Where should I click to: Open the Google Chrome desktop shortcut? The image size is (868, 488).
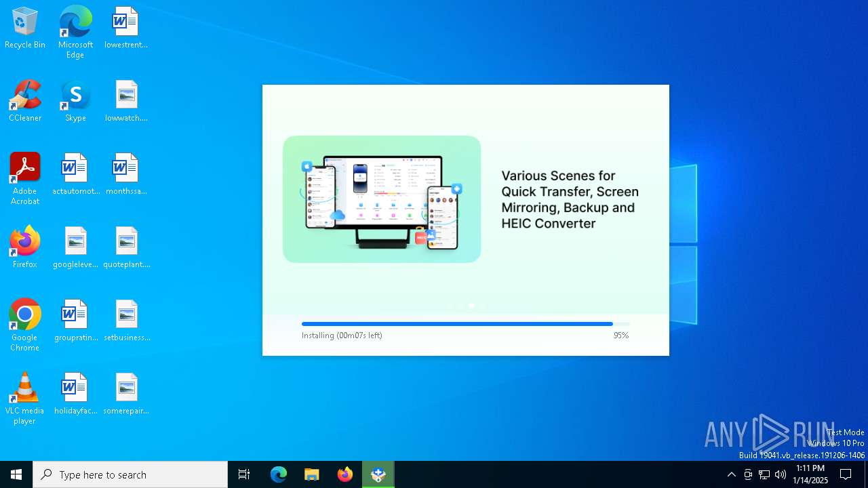25,325
